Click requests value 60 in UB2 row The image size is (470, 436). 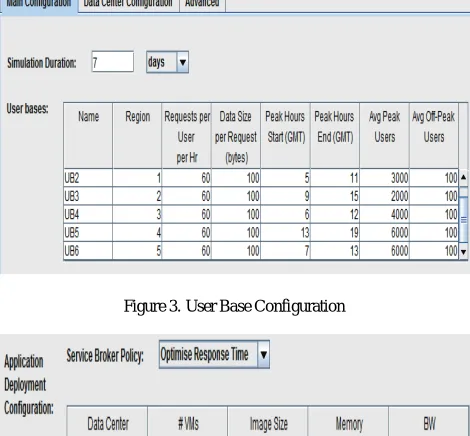click(187, 178)
